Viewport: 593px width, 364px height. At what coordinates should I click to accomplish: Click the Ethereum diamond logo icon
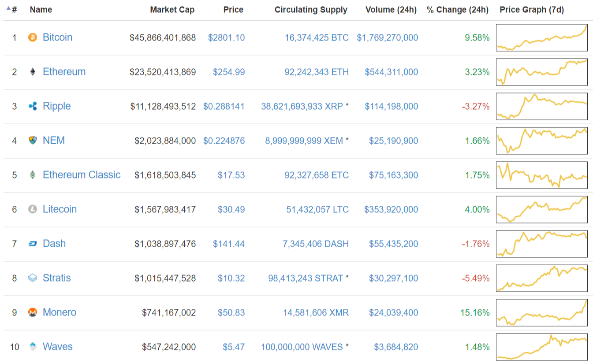coord(33,72)
